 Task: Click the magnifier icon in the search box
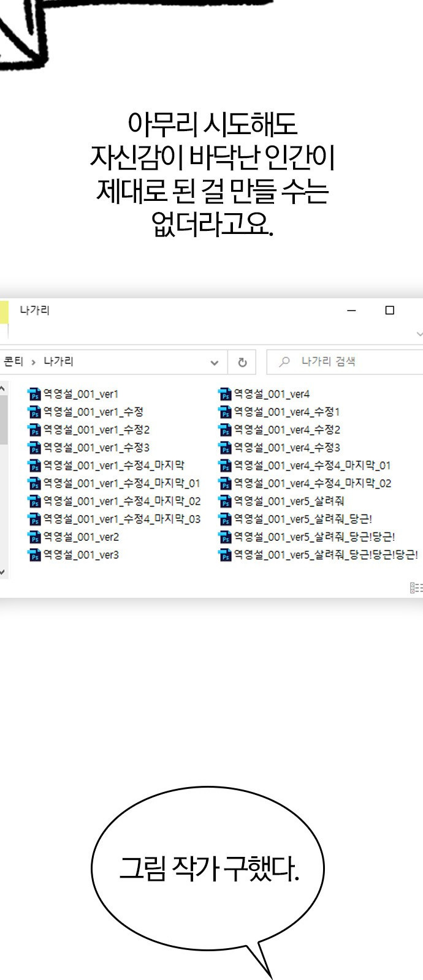click(x=284, y=362)
